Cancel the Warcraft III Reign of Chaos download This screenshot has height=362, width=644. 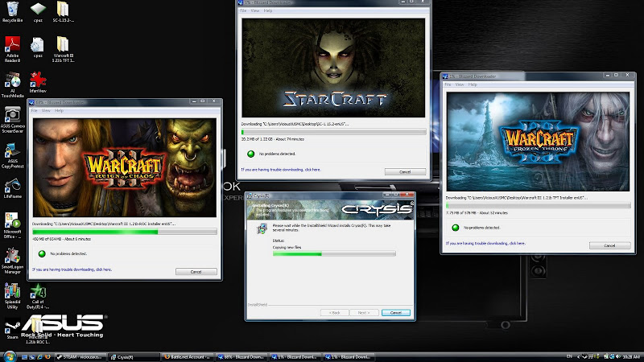[x=196, y=272]
